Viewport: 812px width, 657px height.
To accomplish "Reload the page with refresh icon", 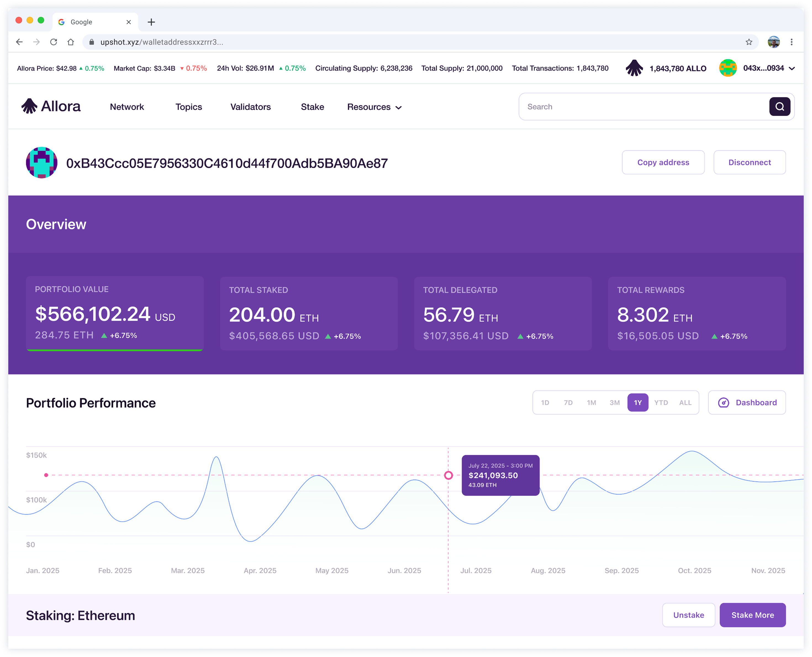I will [53, 42].
